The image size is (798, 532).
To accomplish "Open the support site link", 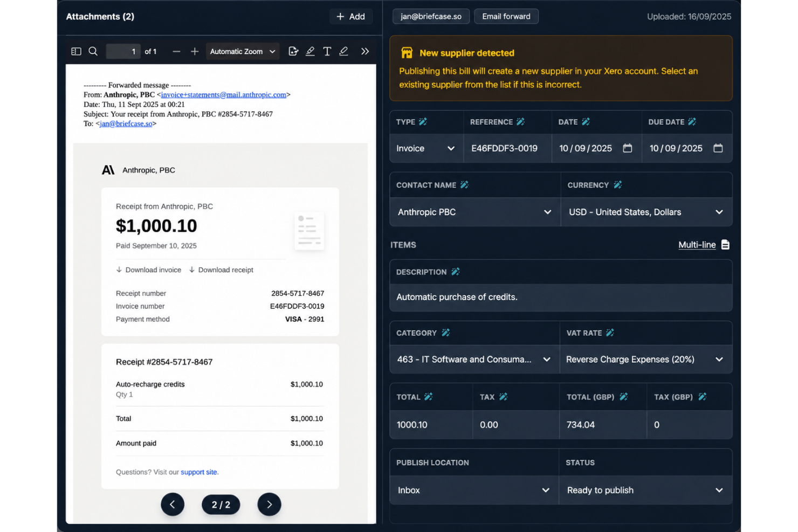I will (199, 472).
